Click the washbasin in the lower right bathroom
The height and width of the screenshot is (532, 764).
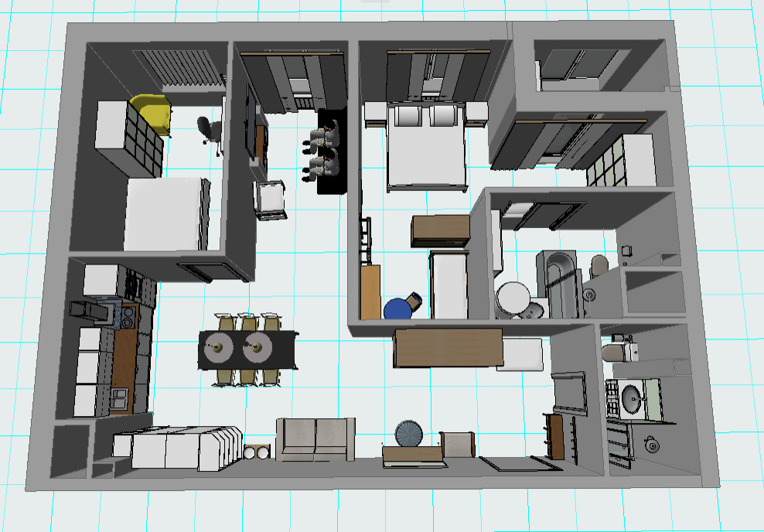[x=633, y=400]
